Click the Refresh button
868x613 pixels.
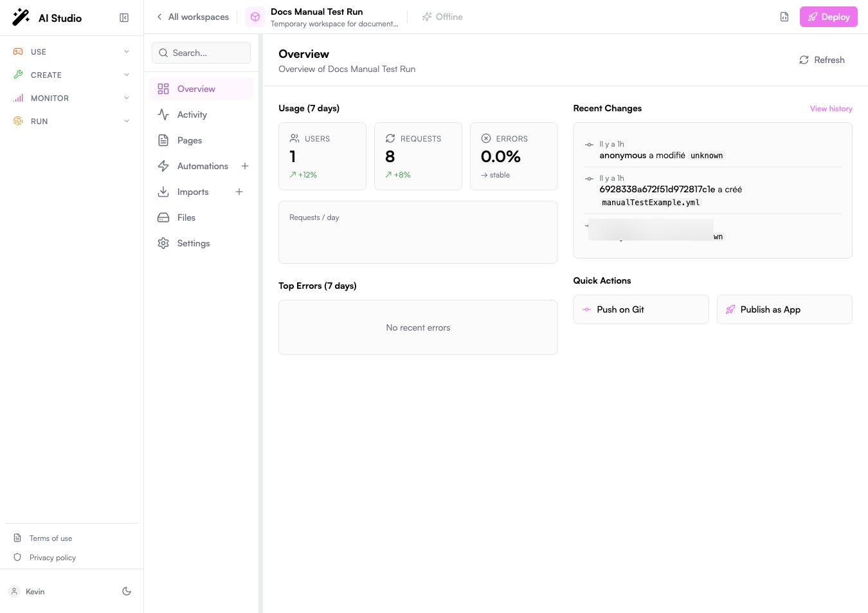pos(822,60)
